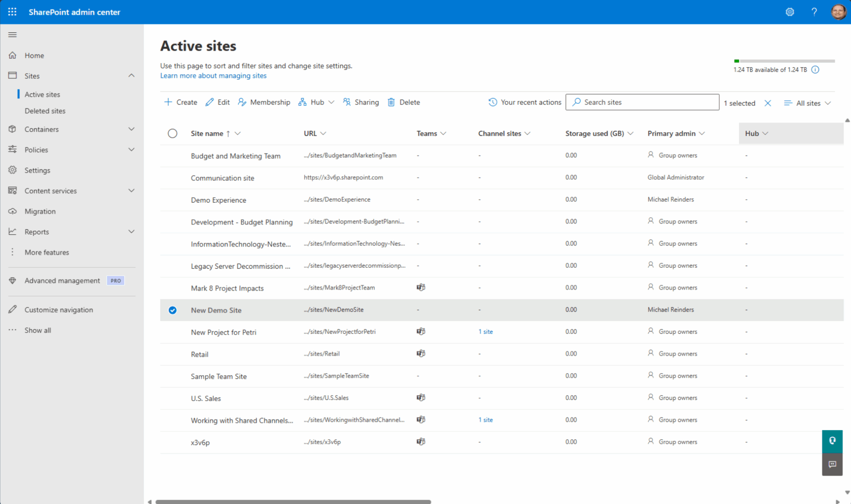Image resolution: width=851 pixels, height=504 pixels.
Task: Open Teams icon on New Project for Petri row
Action: [x=421, y=331]
